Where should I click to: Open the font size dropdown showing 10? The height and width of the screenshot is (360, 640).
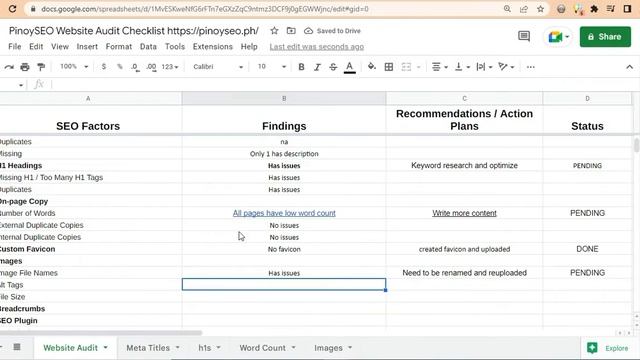pyautogui.click(x=271, y=67)
